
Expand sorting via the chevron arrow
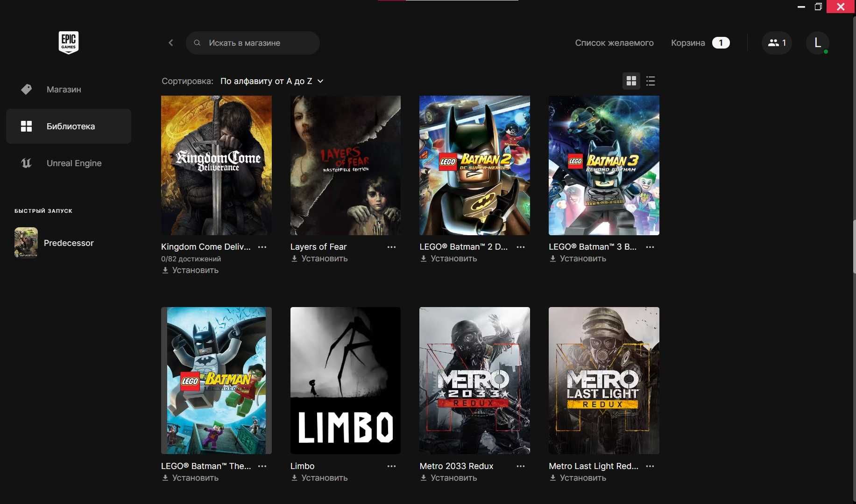coord(320,81)
